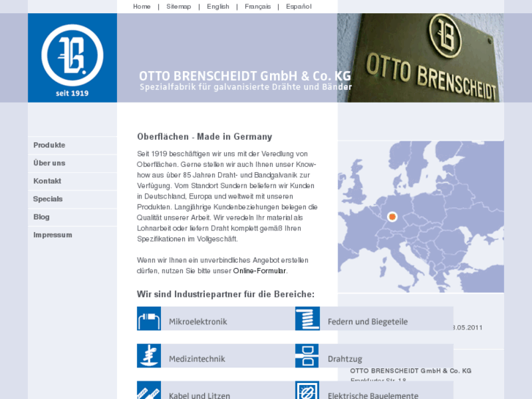
Task: Click the Kabel und Litzen cable icon
Action: tap(149, 390)
